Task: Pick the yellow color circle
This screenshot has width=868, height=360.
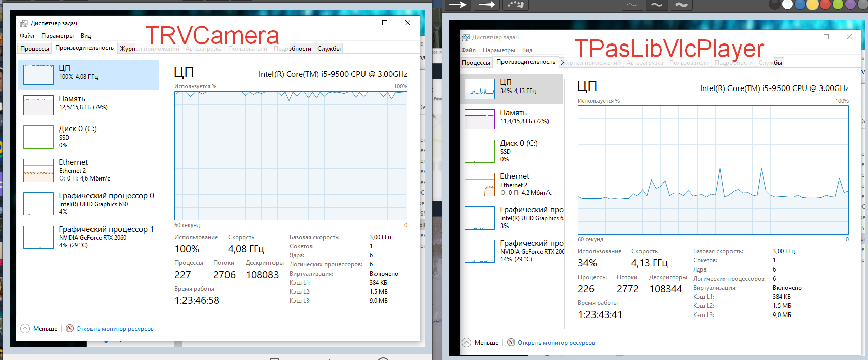Action: coord(812,5)
